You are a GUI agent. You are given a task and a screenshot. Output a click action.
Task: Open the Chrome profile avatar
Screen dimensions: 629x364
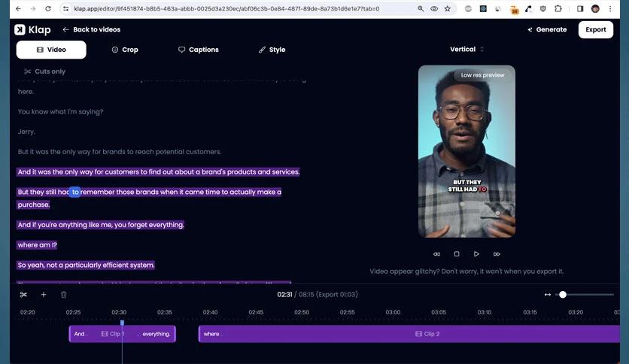[x=595, y=8]
